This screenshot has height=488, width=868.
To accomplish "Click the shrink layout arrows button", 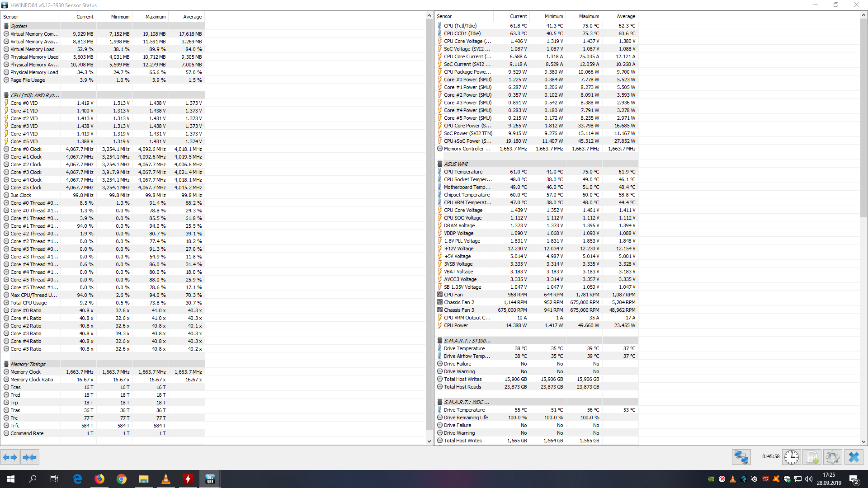I will coord(29,457).
